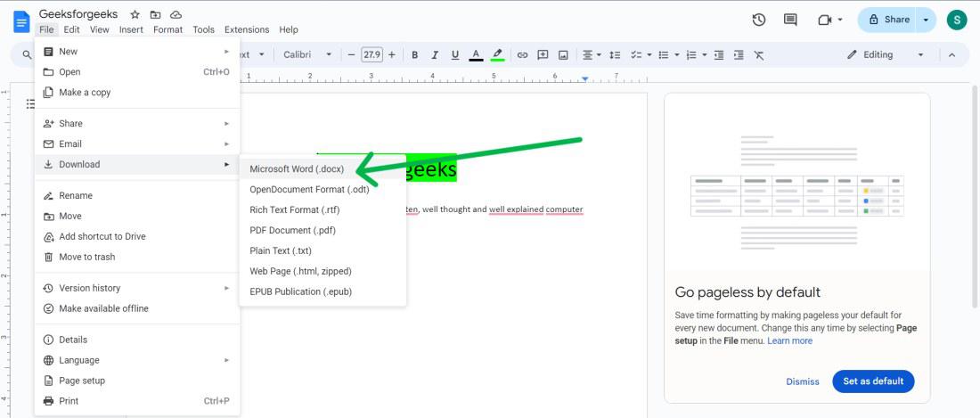Open the Tools menu
The width and height of the screenshot is (980, 418).
click(x=204, y=29)
